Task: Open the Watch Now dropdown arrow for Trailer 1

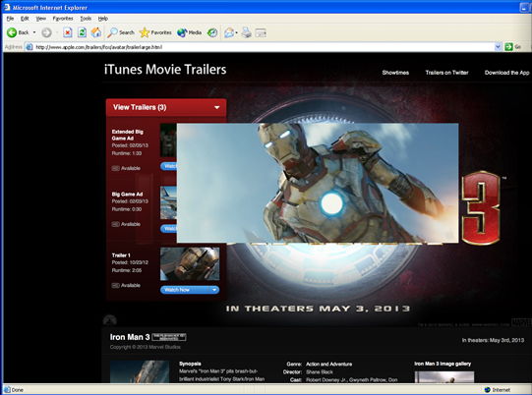Action: pos(214,290)
